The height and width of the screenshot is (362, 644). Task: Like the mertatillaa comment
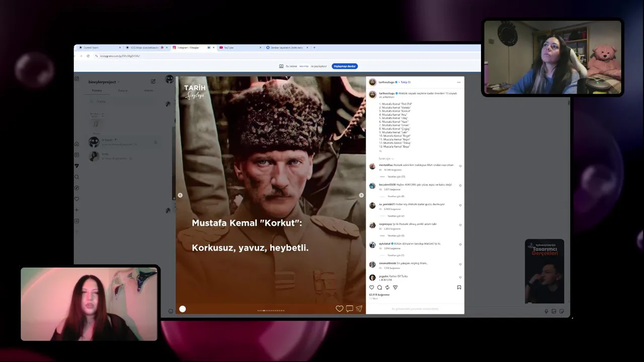click(460, 166)
